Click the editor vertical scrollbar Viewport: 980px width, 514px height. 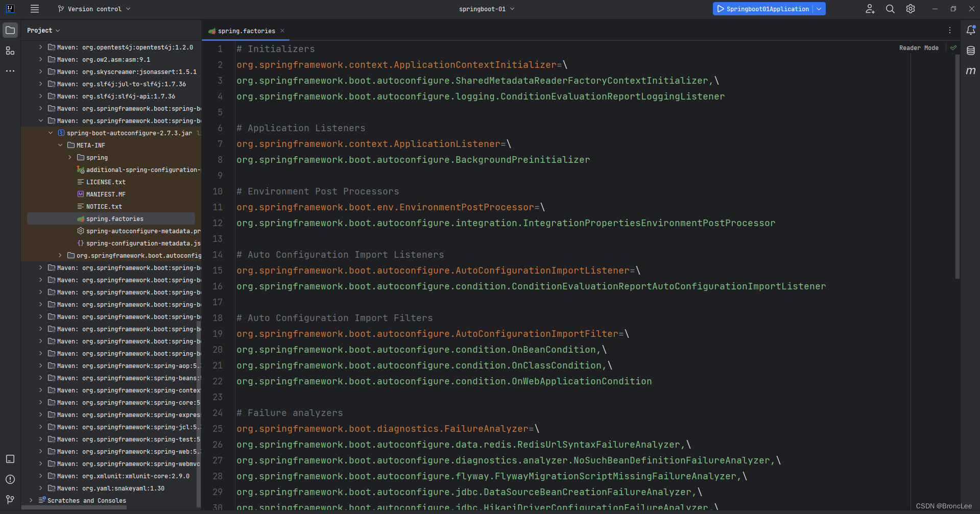coord(958,166)
